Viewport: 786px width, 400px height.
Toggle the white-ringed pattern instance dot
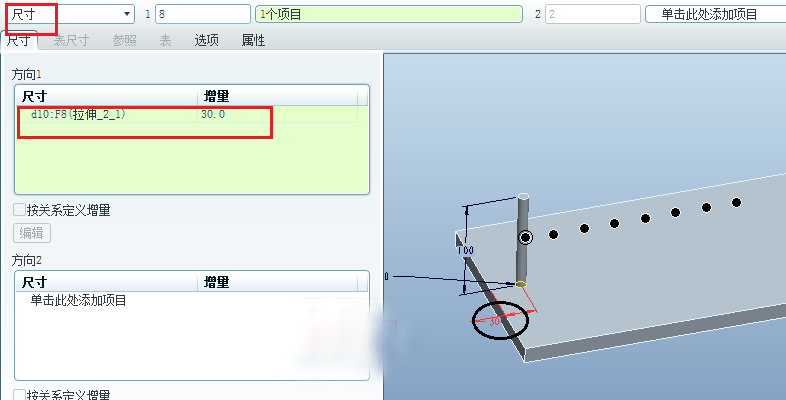click(525, 237)
